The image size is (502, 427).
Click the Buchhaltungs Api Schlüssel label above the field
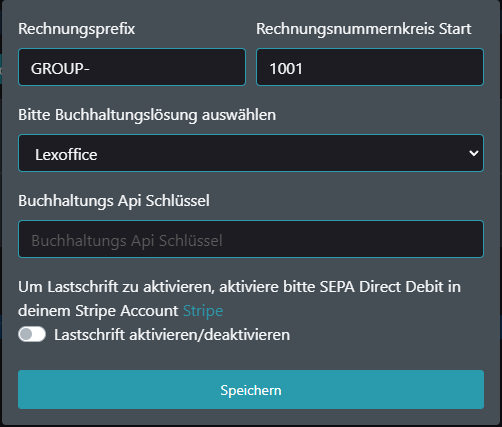click(x=114, y=201)
